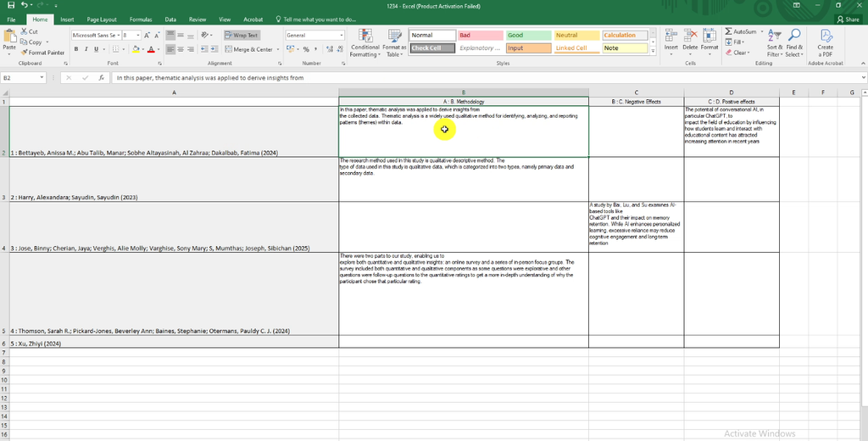
Task: Apply the Note cell style
Action: 625,48
